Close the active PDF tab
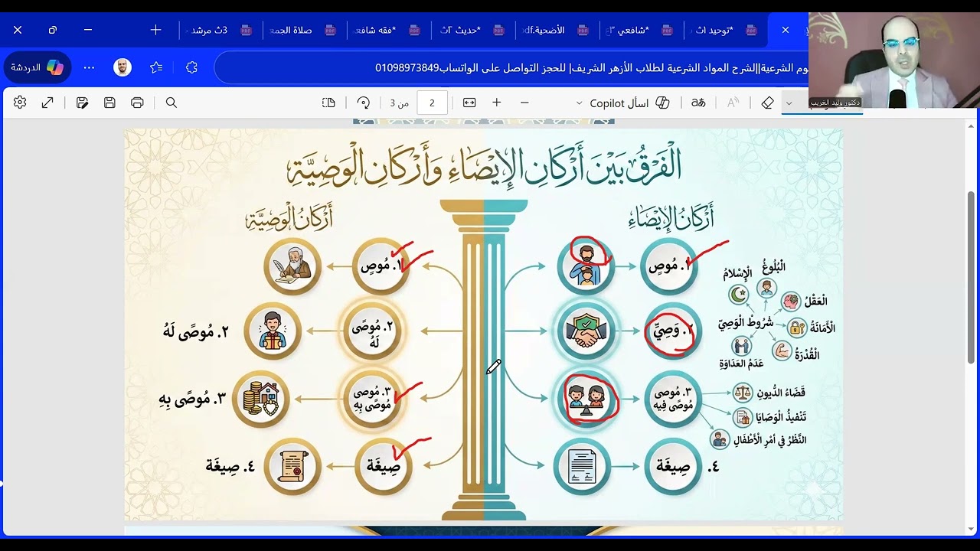The height and width of the screenshot is (551, 980). 785,30
